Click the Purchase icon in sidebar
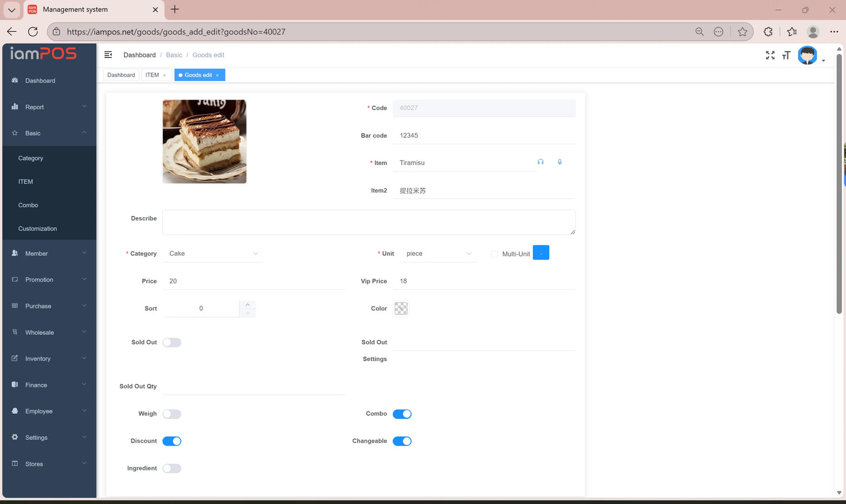846x504 pixels. coord(15,306)
